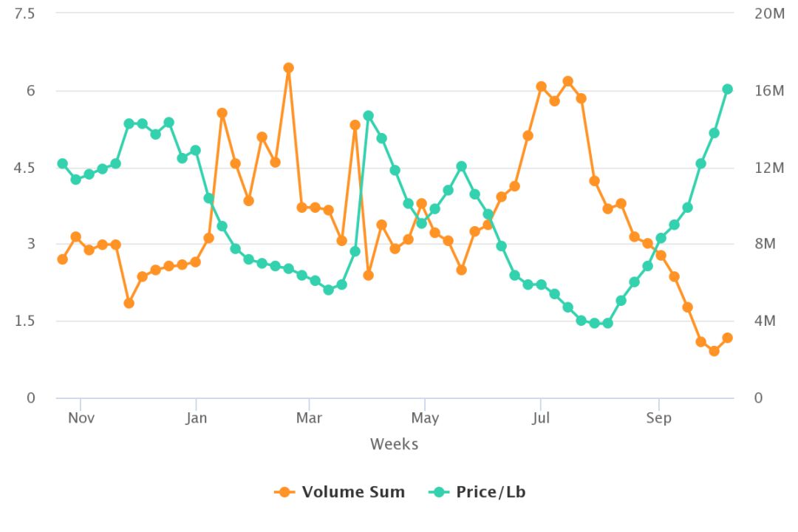This screenshot has width=798, height=532.
Task: Toggle the Volume Sum legend label
Action: 353,492
